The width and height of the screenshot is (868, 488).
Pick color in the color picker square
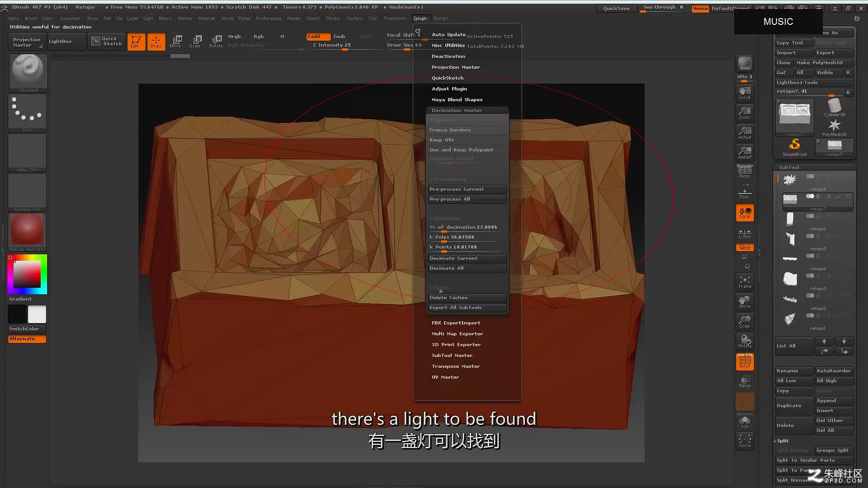pyautogui.click(x=27, y=274)
